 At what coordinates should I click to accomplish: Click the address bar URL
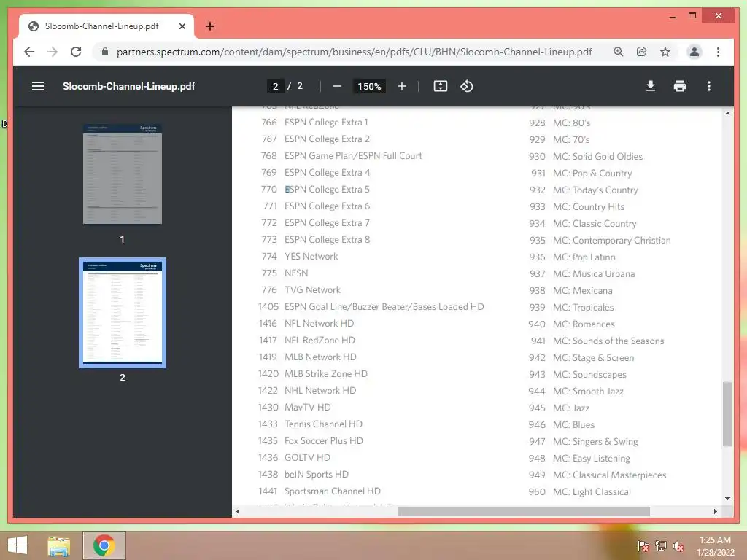point(354,52)
